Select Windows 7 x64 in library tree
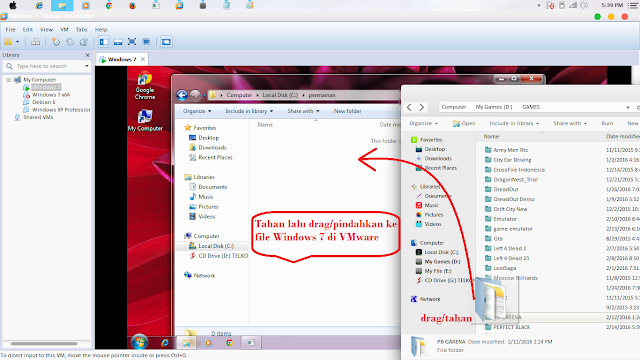This screenshot has height=360, width=640. click(51, 95)
